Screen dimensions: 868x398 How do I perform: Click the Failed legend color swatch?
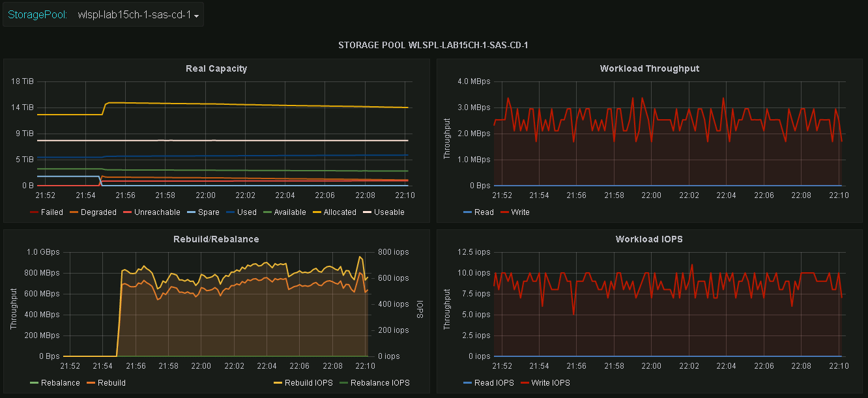[34, 212]
